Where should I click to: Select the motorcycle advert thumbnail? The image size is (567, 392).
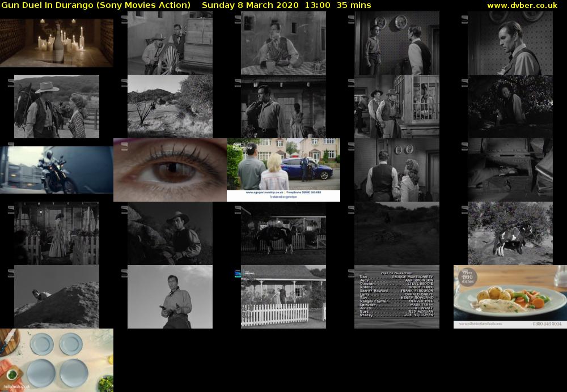click(x=56, y=170)
